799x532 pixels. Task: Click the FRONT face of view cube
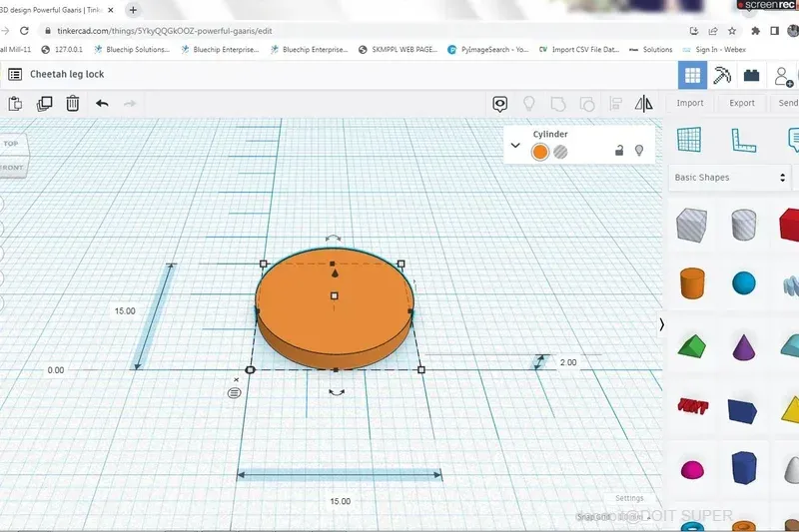click(12, 167)
